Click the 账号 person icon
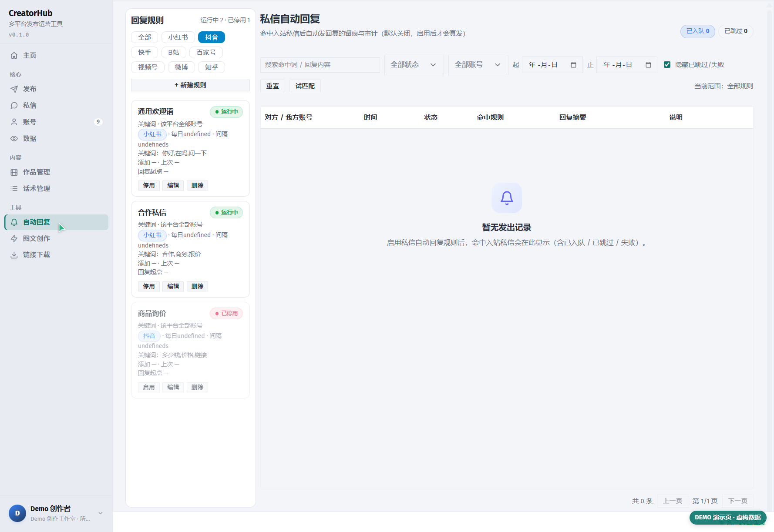 [x=14, y=122]
